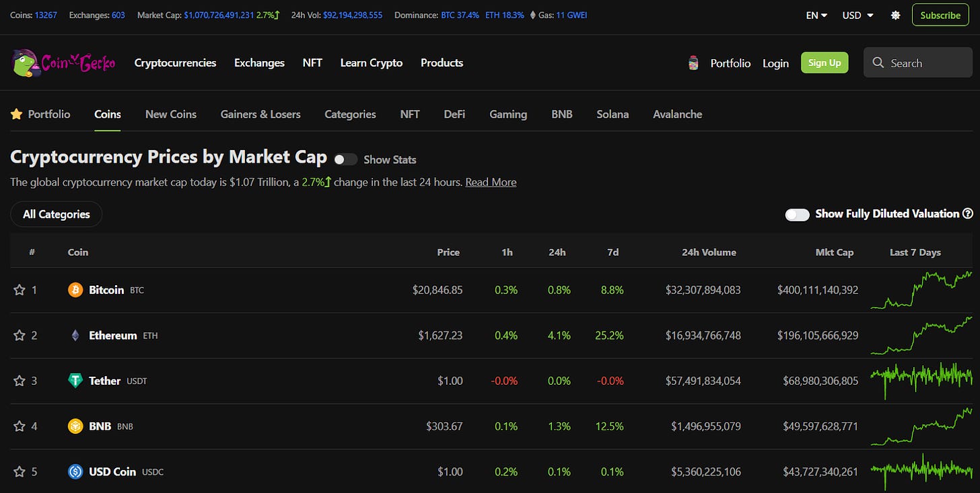Image resolution: width=980 pixels, height=493 pixels.
Task: Follow the Read More link
Action: [x=491, y=182]
